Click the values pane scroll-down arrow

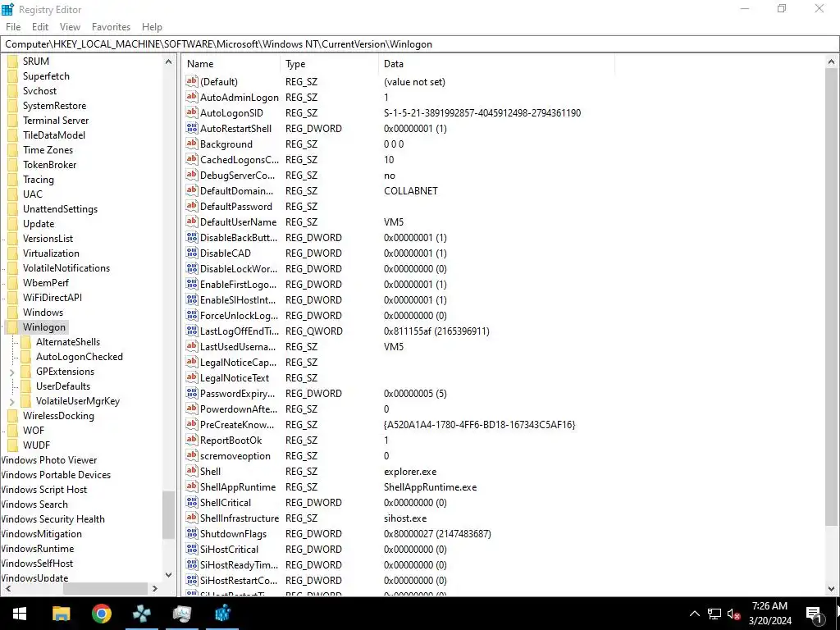(831, 588)
